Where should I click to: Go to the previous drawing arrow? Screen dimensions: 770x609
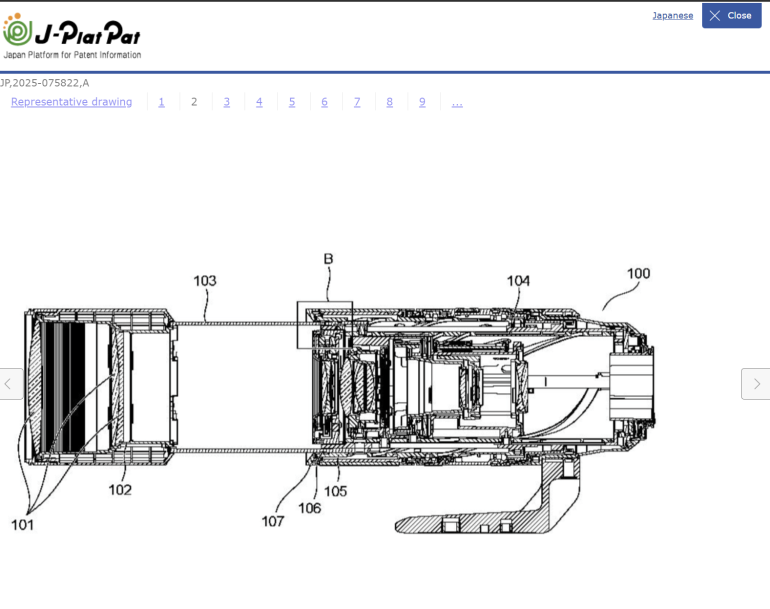point(11,384)
